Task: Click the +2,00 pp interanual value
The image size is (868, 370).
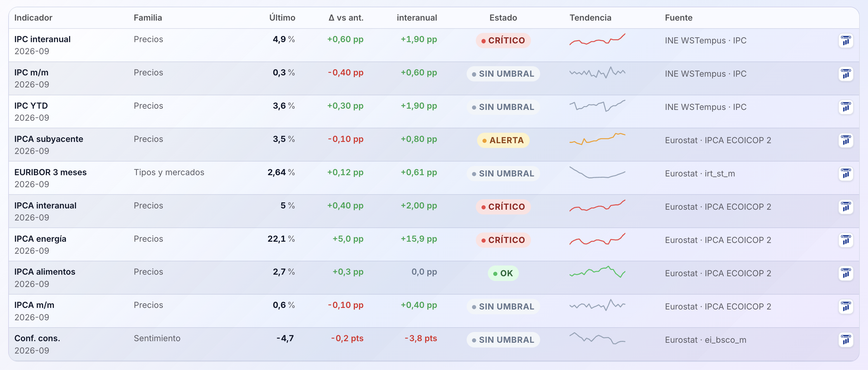Action: 419,206
